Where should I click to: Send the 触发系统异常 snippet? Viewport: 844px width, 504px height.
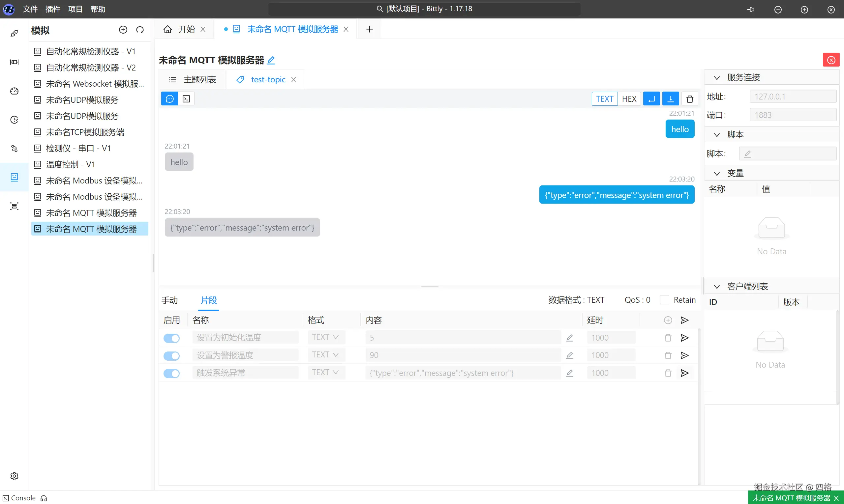click(684, 373)
